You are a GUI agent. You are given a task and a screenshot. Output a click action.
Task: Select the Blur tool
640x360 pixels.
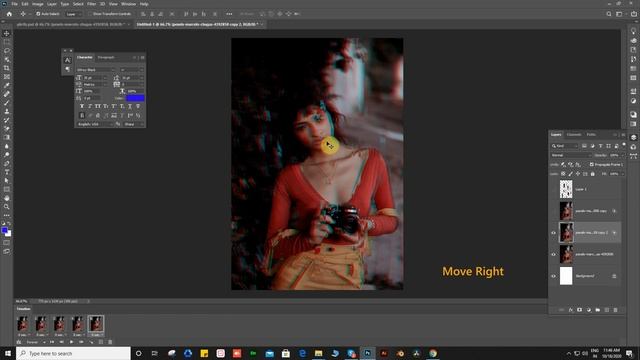(7, 146)
